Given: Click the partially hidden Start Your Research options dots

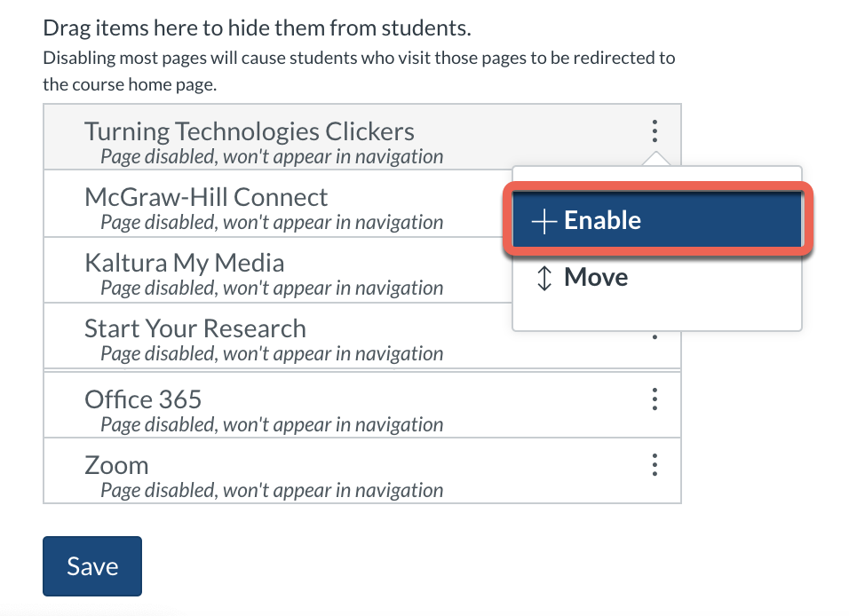Looking at the screenshot, I should point(655,336).
